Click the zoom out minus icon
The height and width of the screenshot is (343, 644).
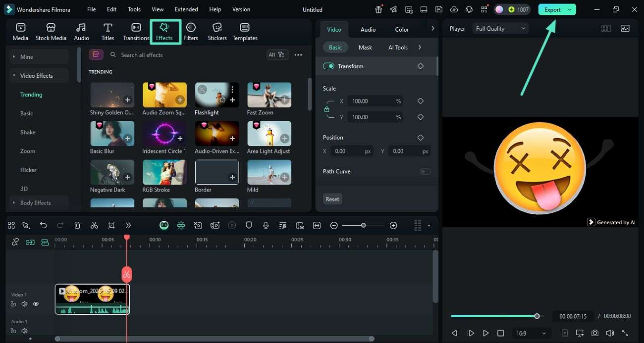click(334, 225)
